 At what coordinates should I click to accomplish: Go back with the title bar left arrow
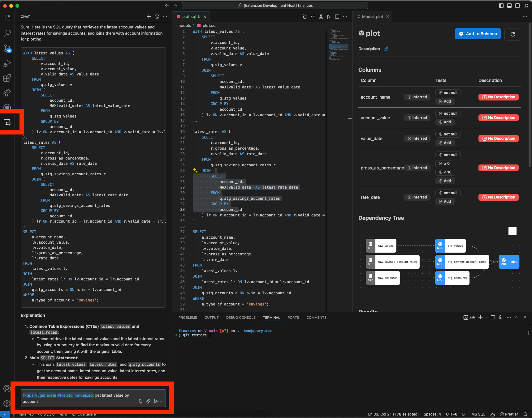[167, 6]
